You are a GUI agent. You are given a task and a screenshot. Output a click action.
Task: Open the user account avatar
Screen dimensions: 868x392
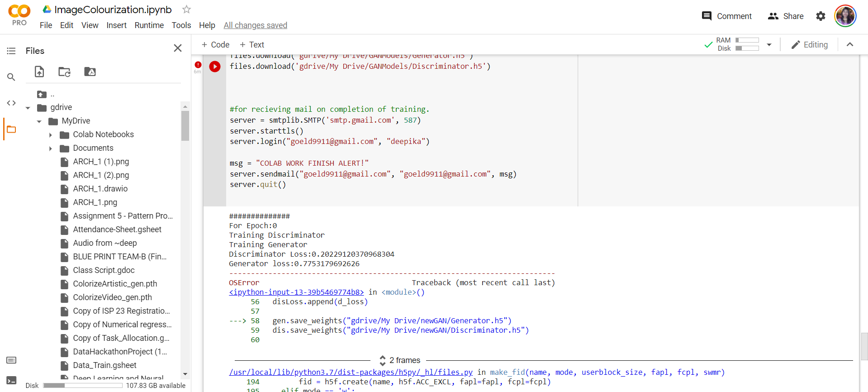pos(845,16)
